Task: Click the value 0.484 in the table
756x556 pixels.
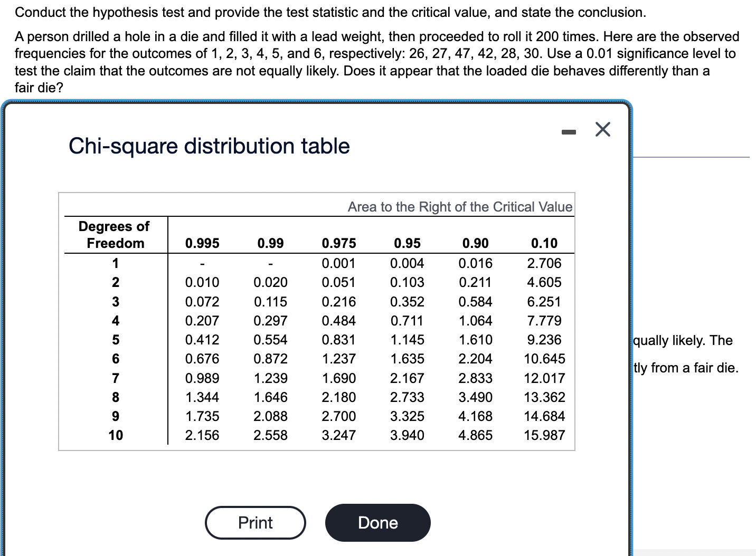Action: pos(339,321)
